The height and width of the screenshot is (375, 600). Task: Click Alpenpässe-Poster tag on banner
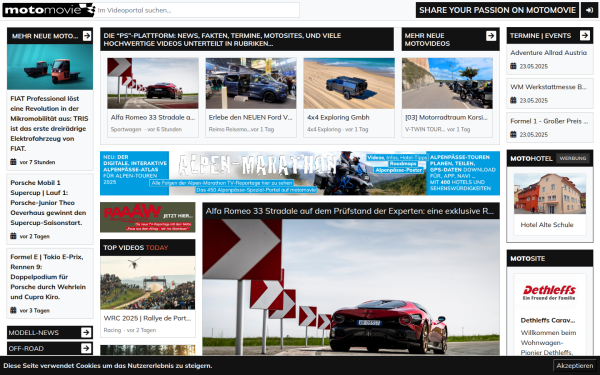399,170
